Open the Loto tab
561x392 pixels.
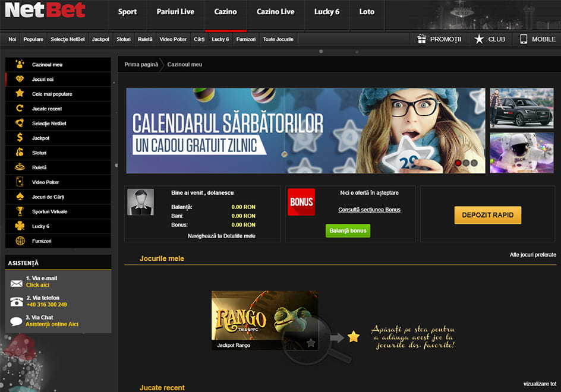coord(367,12)
